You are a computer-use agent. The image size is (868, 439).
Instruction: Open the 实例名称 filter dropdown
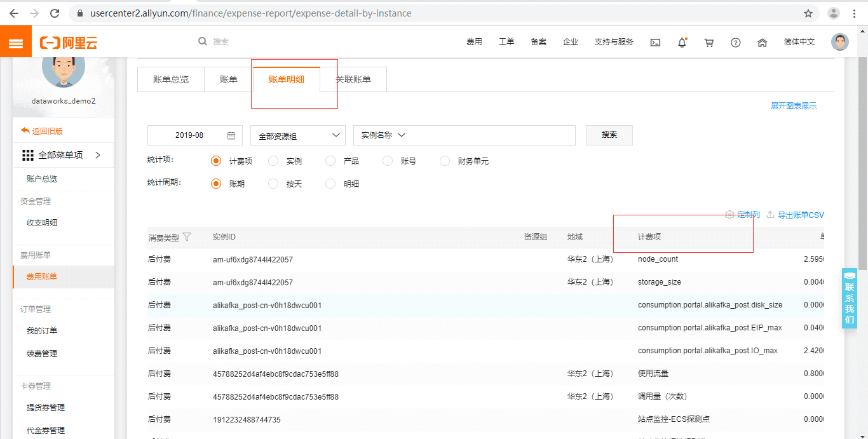[383, 135]
